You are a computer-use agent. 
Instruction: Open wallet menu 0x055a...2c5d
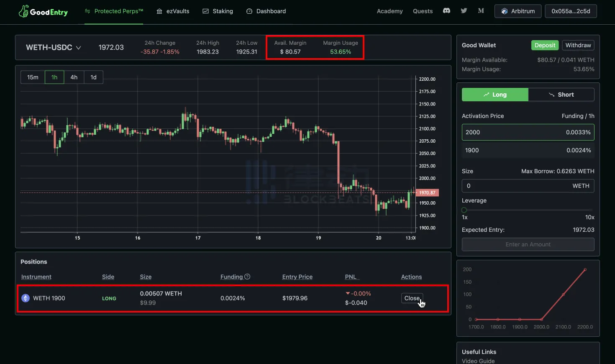[571, 11]
